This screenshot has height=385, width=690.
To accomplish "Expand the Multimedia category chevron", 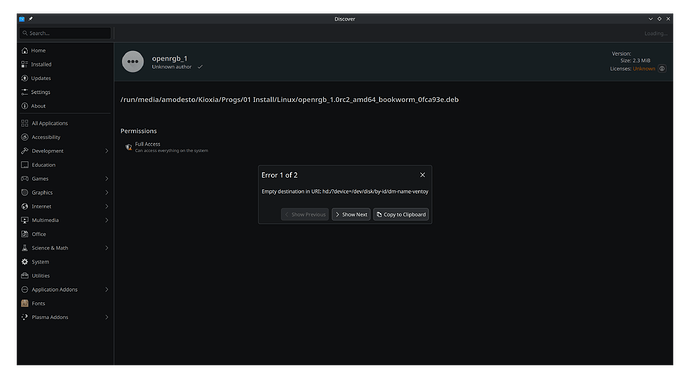I will coord(106,220).
